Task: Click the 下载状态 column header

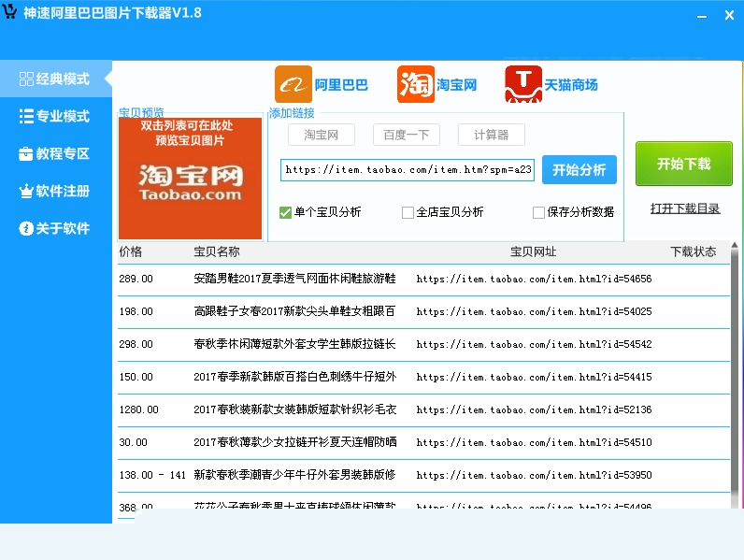Action: click(693, 251)
